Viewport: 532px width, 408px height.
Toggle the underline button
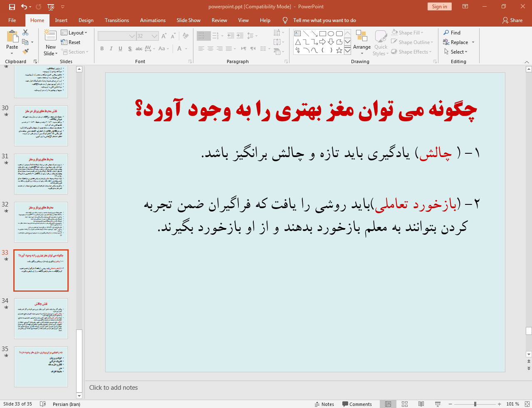[x=120, y=49]
